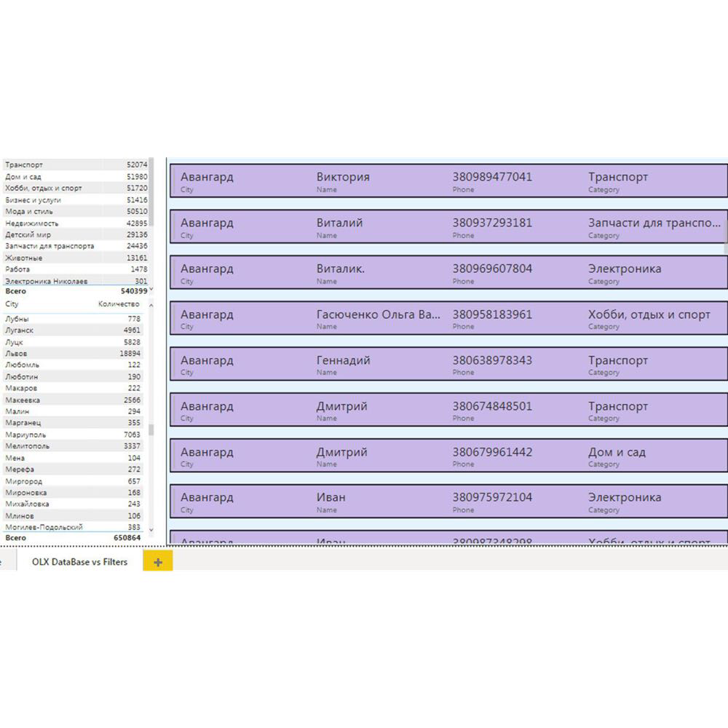Add a new report page with plus button
This screenshot has height=728, width=728.
tap(158, 562)
